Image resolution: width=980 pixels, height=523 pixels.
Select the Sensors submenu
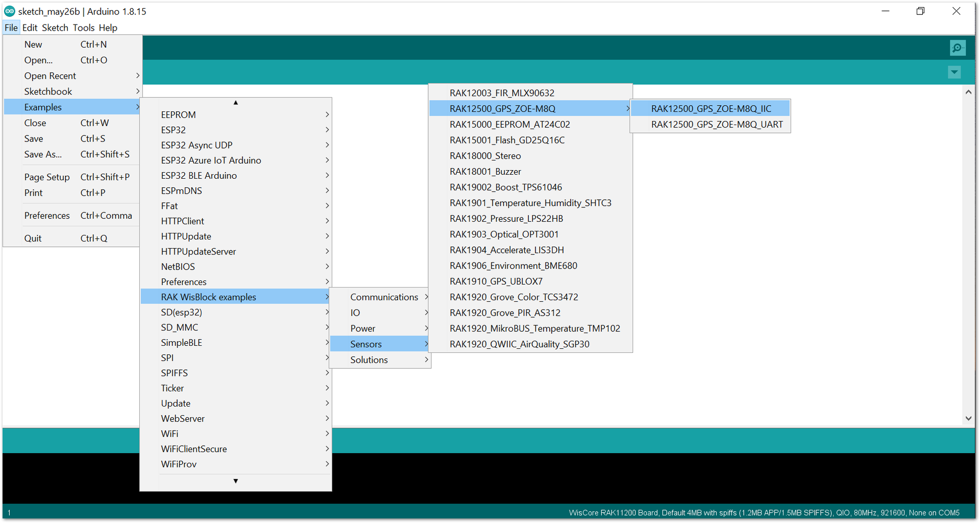click(380, 344)
